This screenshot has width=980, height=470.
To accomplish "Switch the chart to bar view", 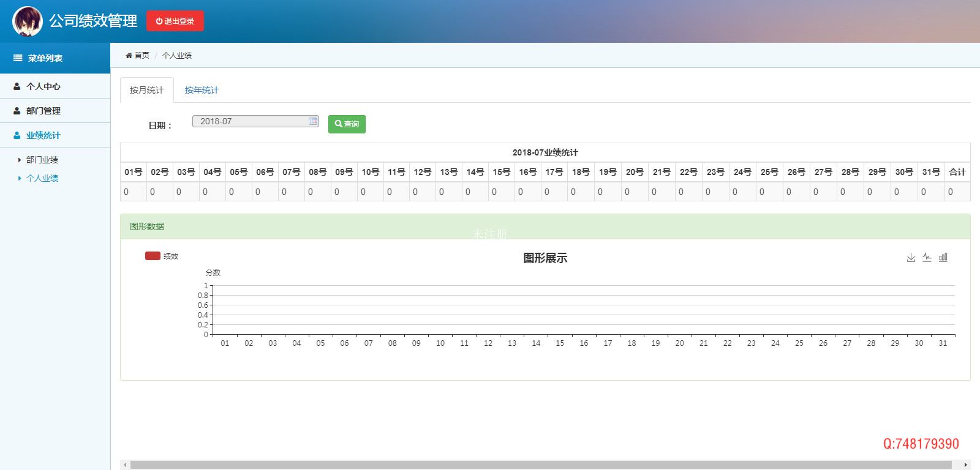I will 943,257.
